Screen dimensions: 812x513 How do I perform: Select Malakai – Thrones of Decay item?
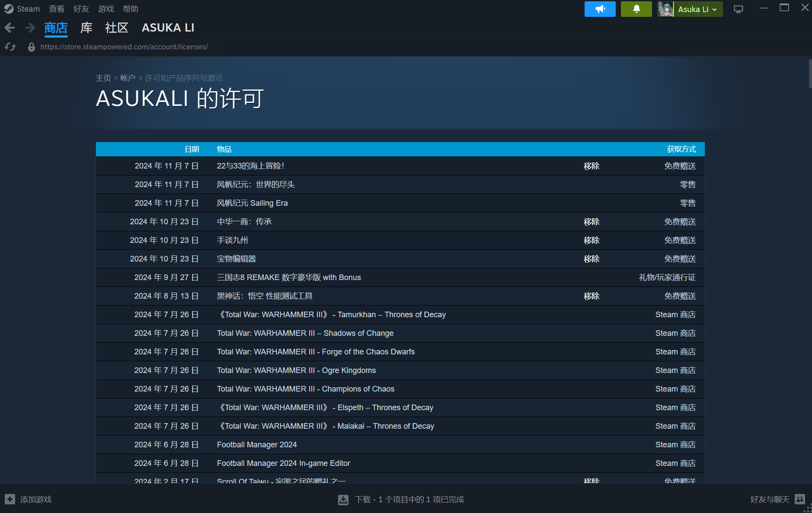326,426
